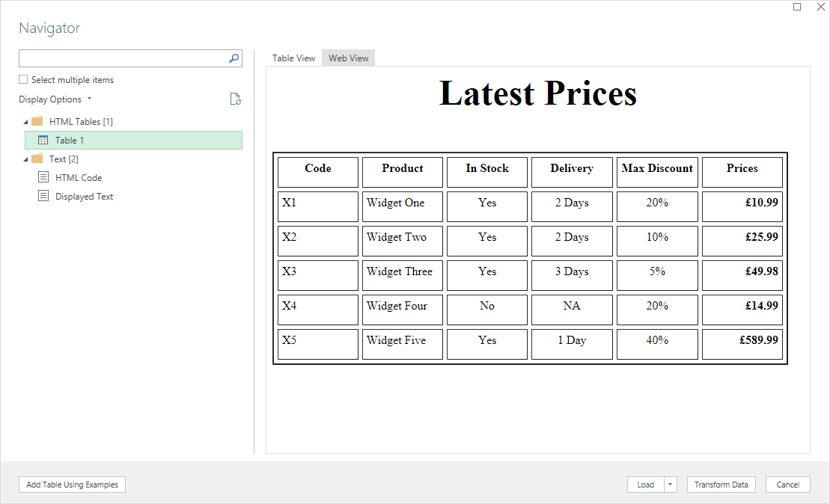The width and height of the screenshot is (830, 504).
Task: Click the refresh icon beside Display Options
Action: (x=235, y=99)
